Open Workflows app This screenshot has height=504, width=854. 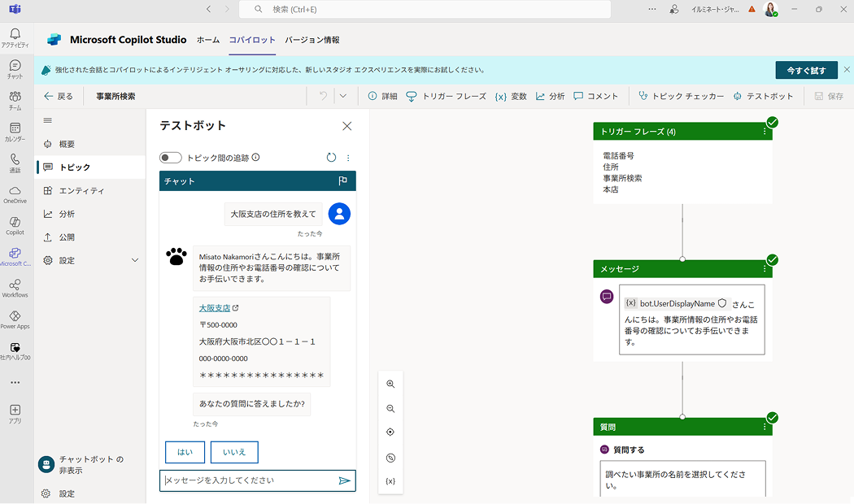click(15, 289)
